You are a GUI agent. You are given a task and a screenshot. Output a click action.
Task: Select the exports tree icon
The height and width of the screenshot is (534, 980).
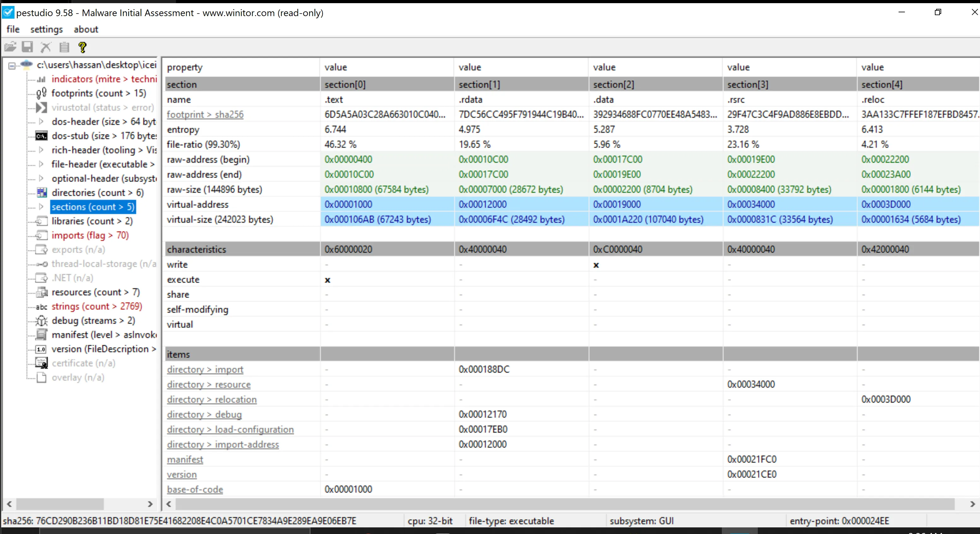point(41,250)
